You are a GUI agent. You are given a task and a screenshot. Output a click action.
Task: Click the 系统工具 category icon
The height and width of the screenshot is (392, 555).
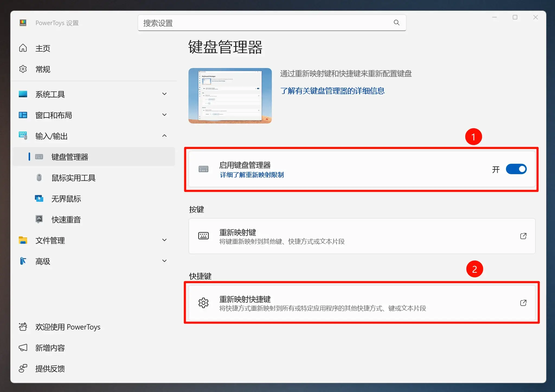[x=23, y=94]
